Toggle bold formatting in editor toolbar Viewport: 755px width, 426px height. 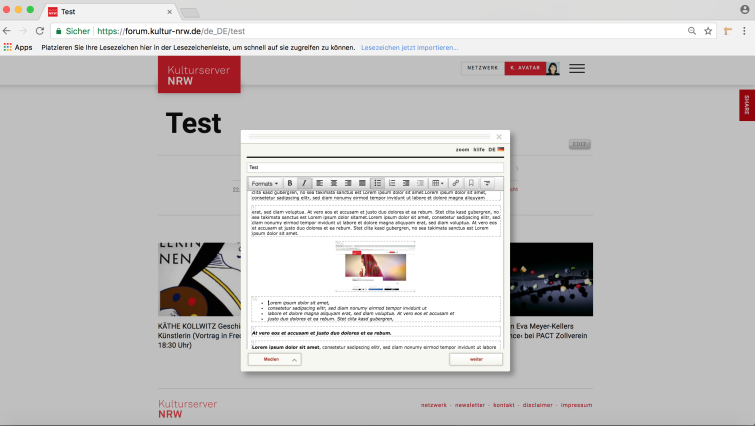[290, 183]
